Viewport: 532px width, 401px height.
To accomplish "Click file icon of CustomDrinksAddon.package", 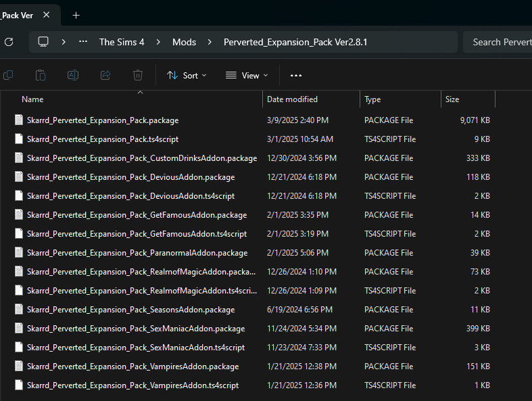I will 19,158.
